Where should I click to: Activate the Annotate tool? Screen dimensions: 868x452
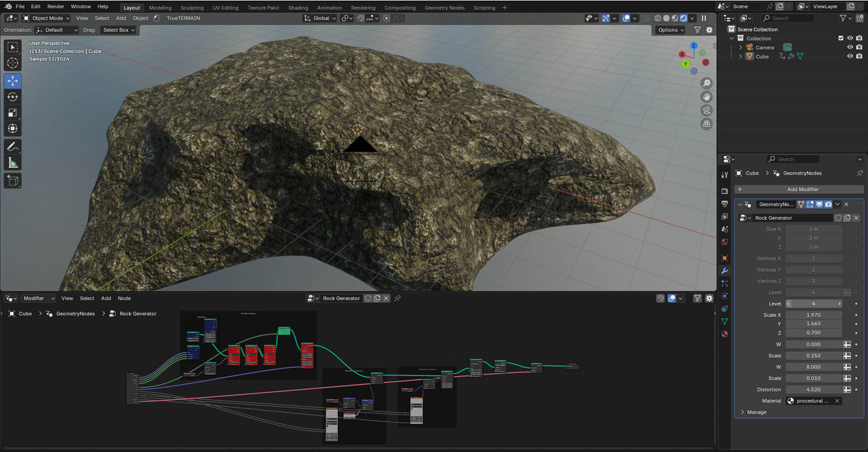point(13,146)
